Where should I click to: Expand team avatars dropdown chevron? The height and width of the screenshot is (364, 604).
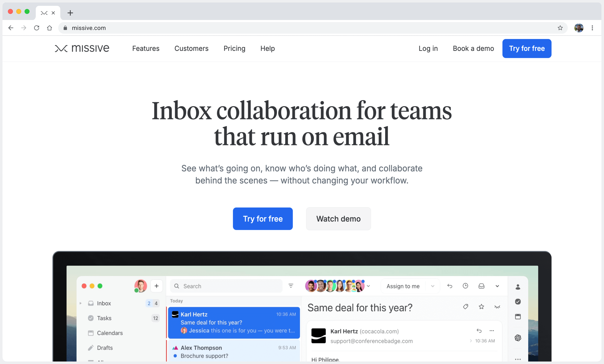pos(368,286)
